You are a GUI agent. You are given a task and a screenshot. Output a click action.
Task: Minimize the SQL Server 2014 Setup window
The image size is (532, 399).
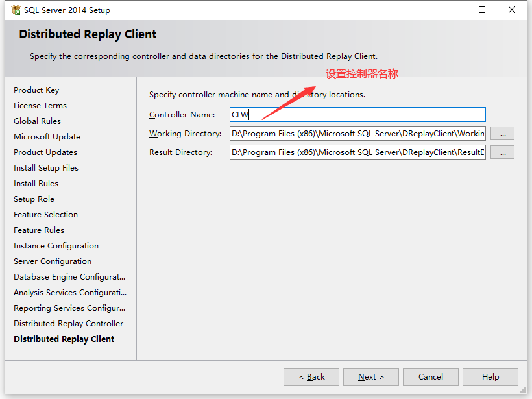pos(453,10)
